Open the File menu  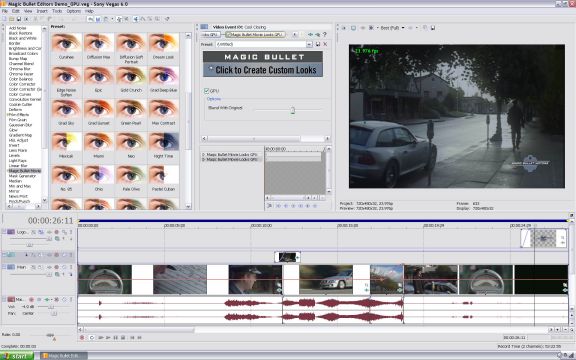pos(5,11)
